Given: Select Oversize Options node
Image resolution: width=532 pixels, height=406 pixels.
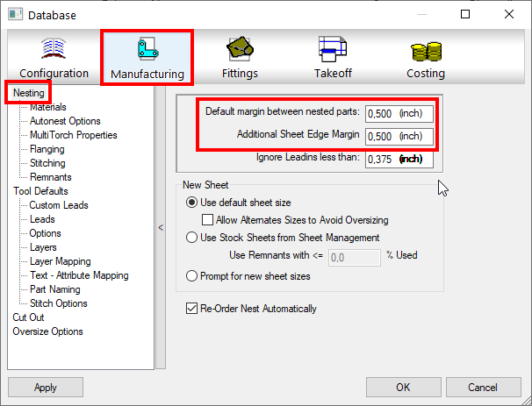Looking at the screenshot, I should click(x=47, y=331).
